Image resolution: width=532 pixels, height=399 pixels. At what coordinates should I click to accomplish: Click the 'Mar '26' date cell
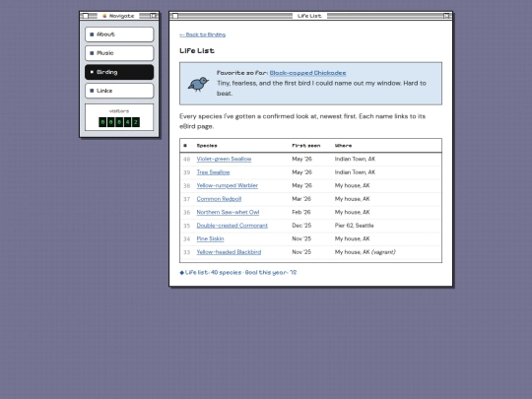(x=301, y=199)
